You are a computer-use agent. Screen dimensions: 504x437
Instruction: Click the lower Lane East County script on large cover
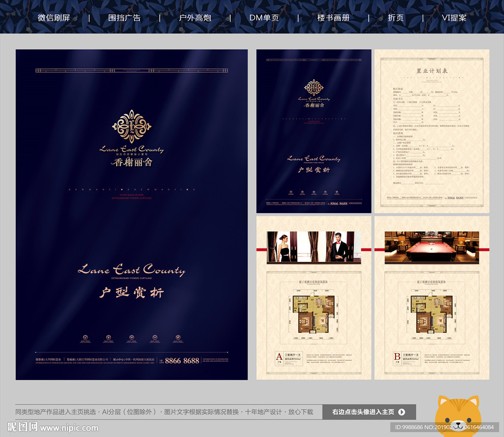pyautogui.click(x=131, y=270)
